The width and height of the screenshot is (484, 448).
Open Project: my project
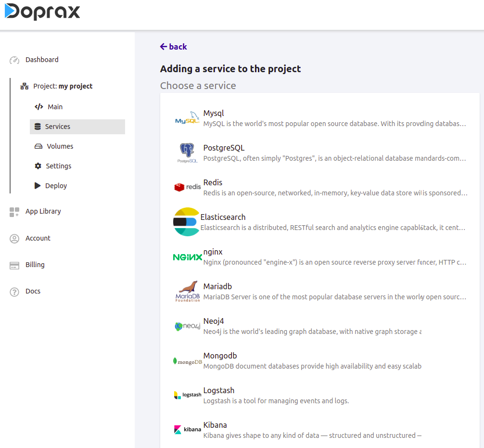pos(63,86)
